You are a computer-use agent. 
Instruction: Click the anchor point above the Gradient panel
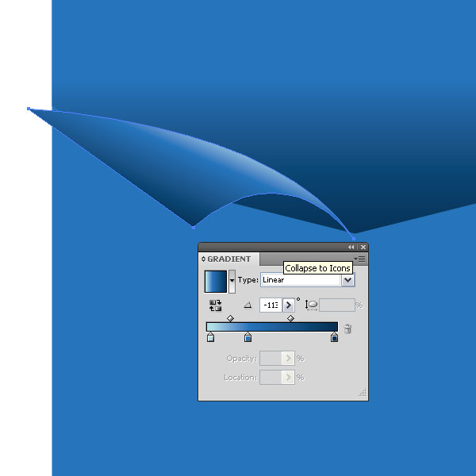click(354, 239)
